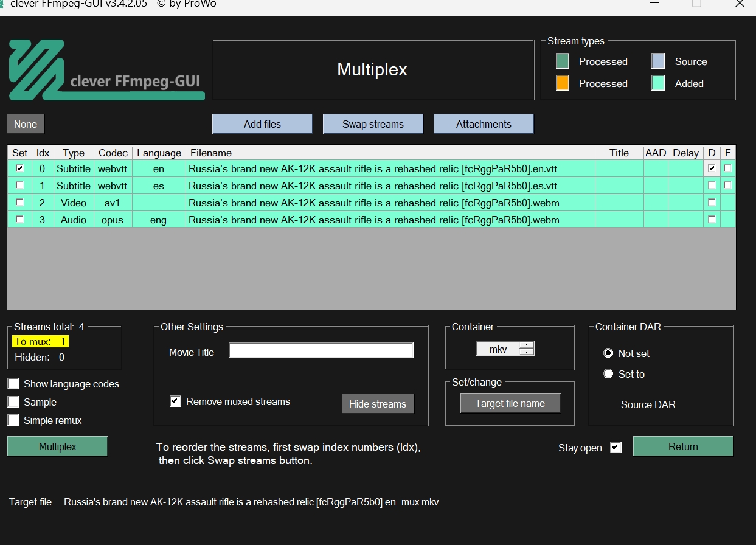Image resolution: width=756 pixels, height=545 pixels.
Task: Click the aqua Added stream type swatch
Action: (x=658, y=83)
